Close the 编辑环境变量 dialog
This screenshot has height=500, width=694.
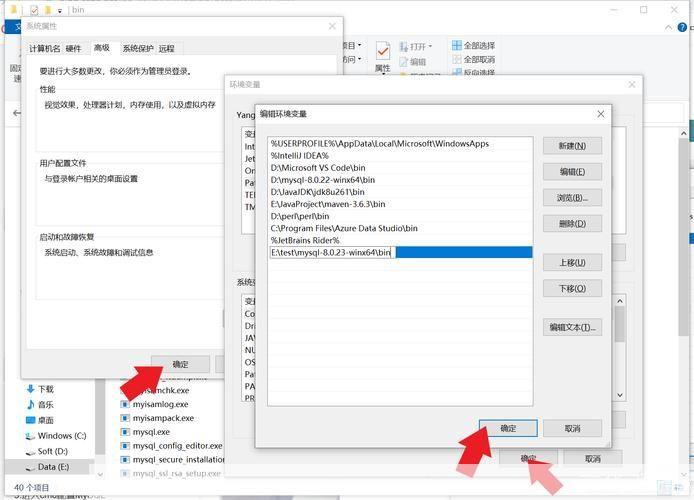click(x=601, y=114)
